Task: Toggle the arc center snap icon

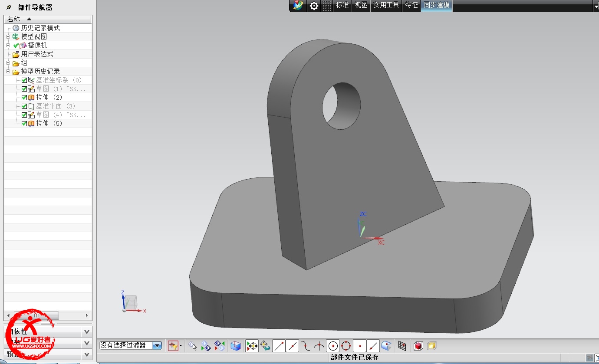Action: (x=333, y=346)
